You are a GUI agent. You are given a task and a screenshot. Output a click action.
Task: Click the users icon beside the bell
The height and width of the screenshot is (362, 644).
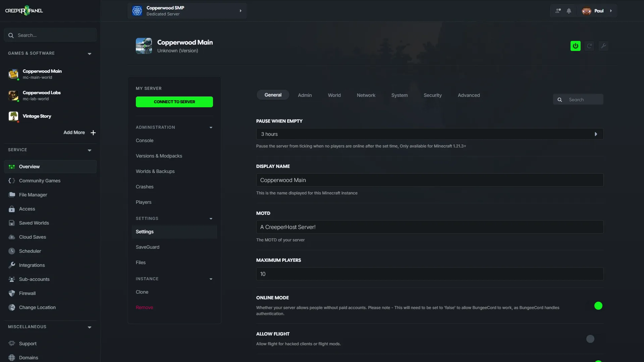tap(558, 11)
